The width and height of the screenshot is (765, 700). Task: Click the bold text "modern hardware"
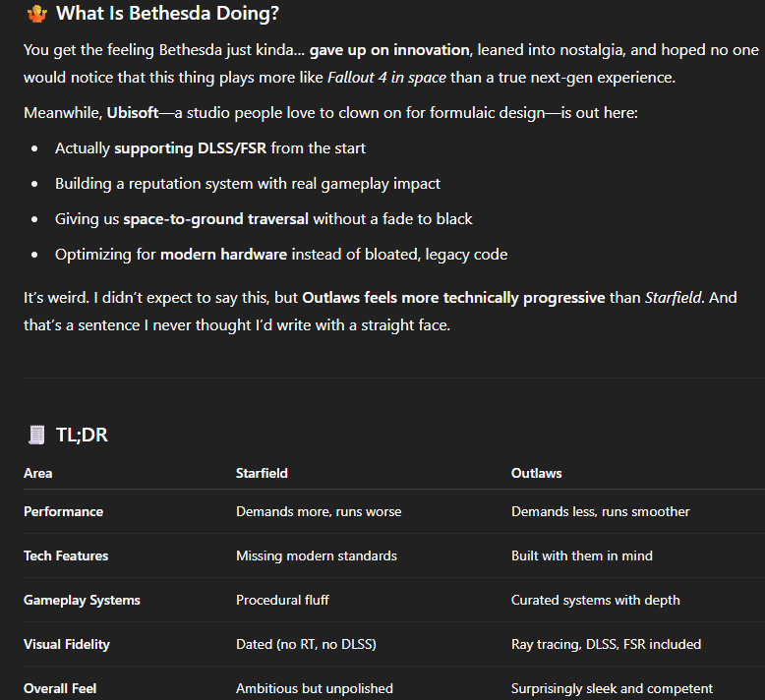click(x=223, y=255)
